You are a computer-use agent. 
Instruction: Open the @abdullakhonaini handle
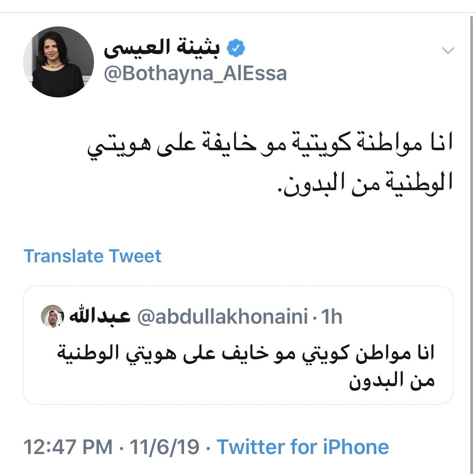pyautogui.click(x=222, y=317)
